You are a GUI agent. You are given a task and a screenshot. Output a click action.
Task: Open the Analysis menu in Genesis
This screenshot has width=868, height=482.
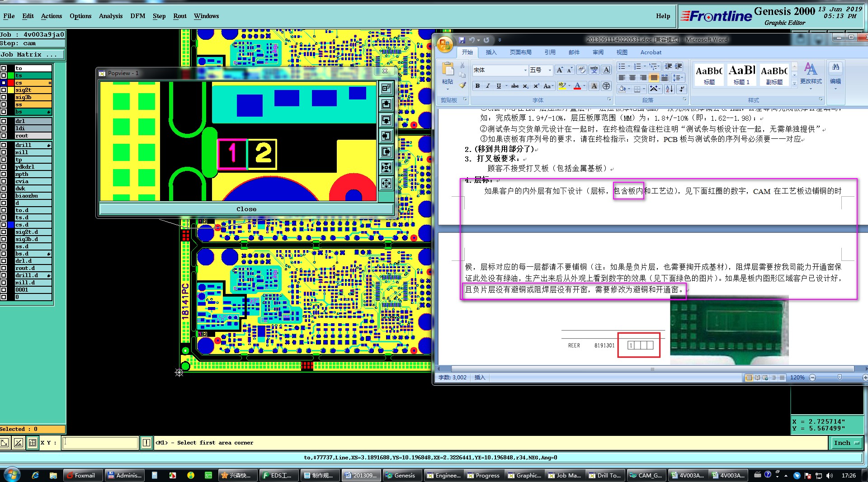click(111, 16)
